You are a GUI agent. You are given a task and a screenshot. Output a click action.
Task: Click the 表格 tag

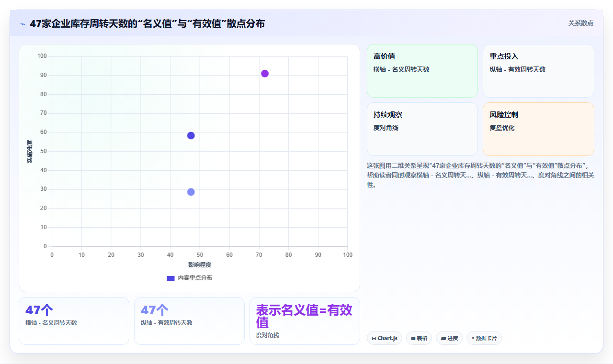(419, 338)
